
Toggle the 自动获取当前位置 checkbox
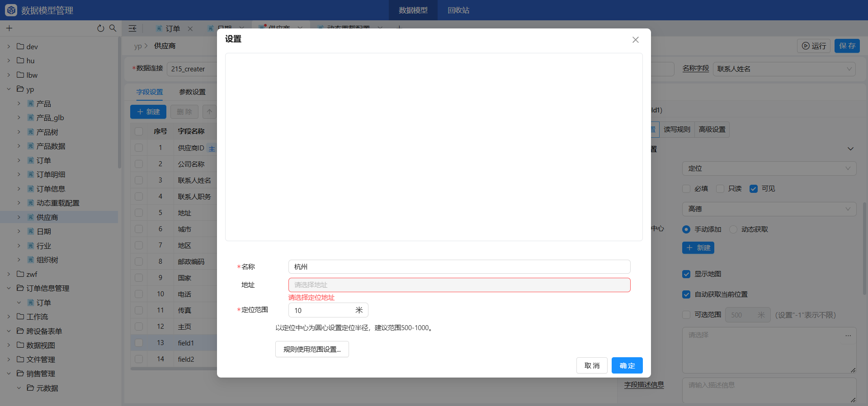686,294
